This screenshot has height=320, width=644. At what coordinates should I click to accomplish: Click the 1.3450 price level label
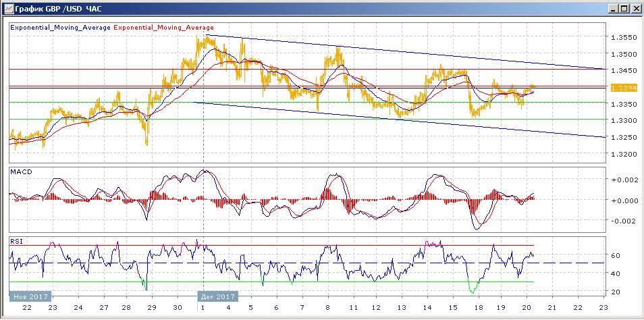[x=622, y=71]
